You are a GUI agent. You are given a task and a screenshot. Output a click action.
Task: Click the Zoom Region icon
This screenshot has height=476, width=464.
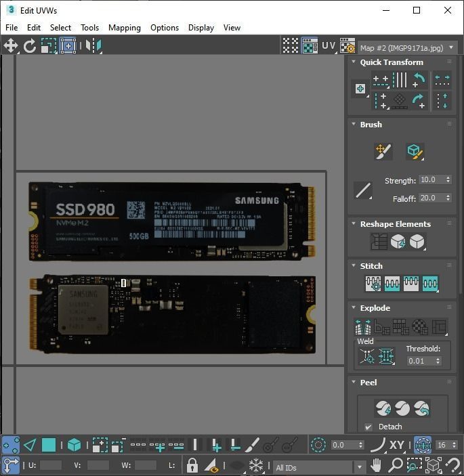(x=414, y=464)
